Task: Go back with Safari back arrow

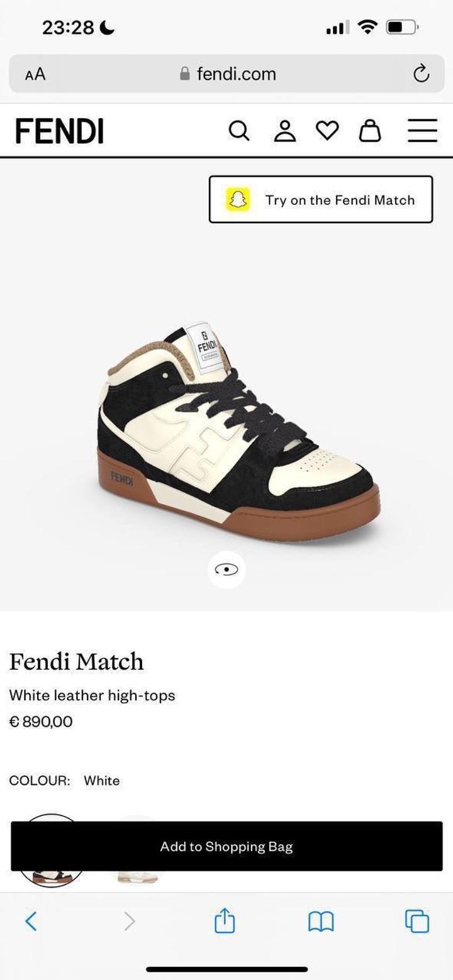Action: click(x=31, y=921)
